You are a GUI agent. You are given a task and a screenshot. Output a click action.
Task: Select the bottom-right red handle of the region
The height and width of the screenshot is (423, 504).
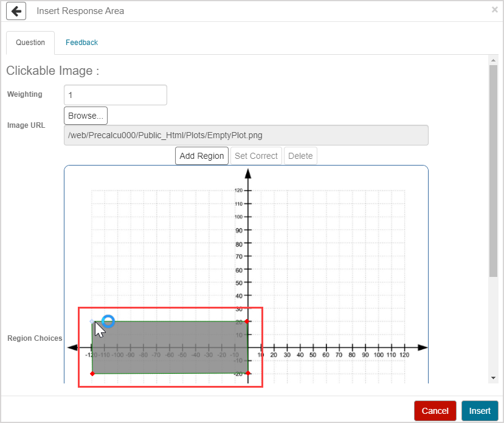247,373
